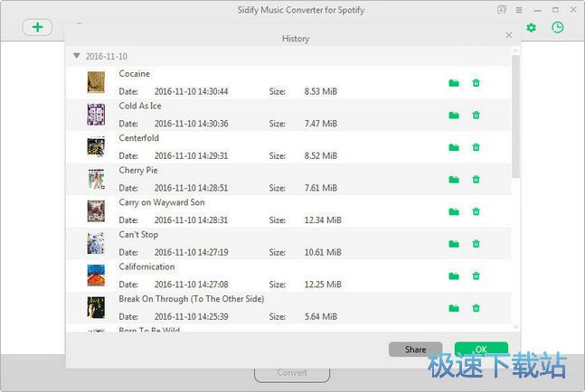Image resolution: width=585 pixels, height=392 pixels.
Task: Open output folder for Break On Through
Action: 454,308
